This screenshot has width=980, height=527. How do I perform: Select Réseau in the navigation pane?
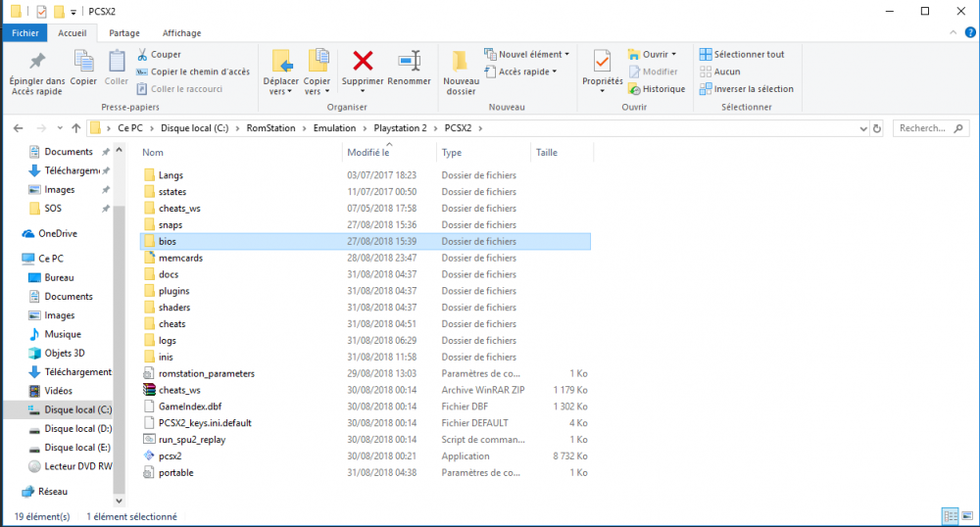pos(44,492)
